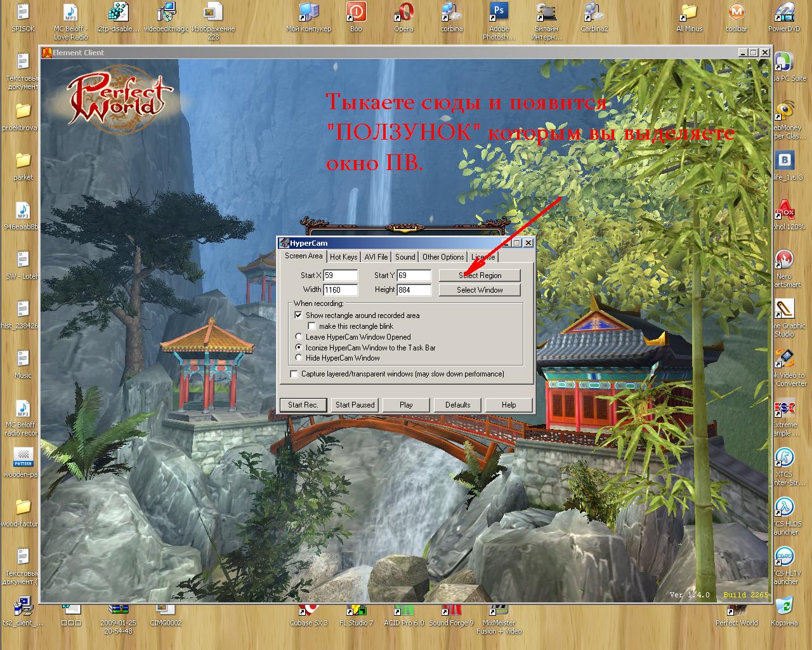This screenshot has height=650, width=812.
Task: Open the corbina connection icon
Action: pyautogui.click(x=451, y=18)
